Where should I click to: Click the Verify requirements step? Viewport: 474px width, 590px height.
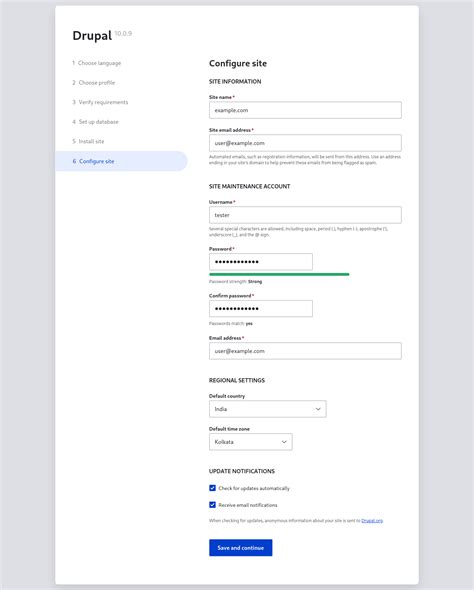click(100, 102)
